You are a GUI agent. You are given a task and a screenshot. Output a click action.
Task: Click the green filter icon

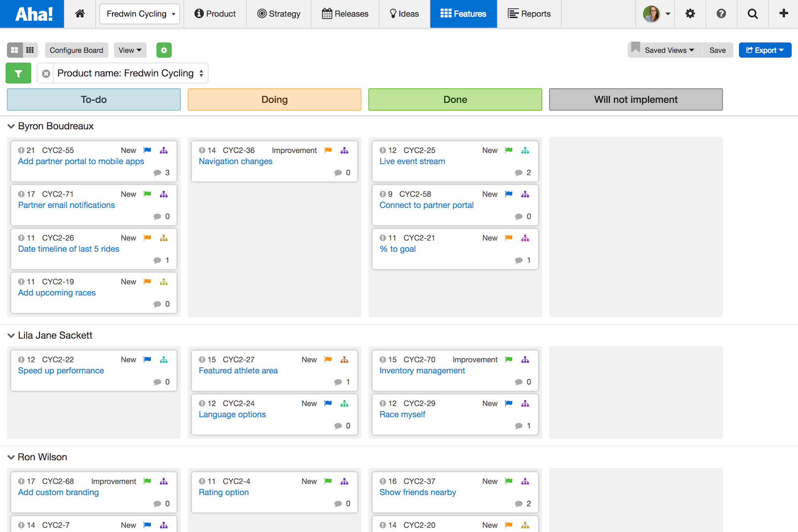tap(18, 73)
